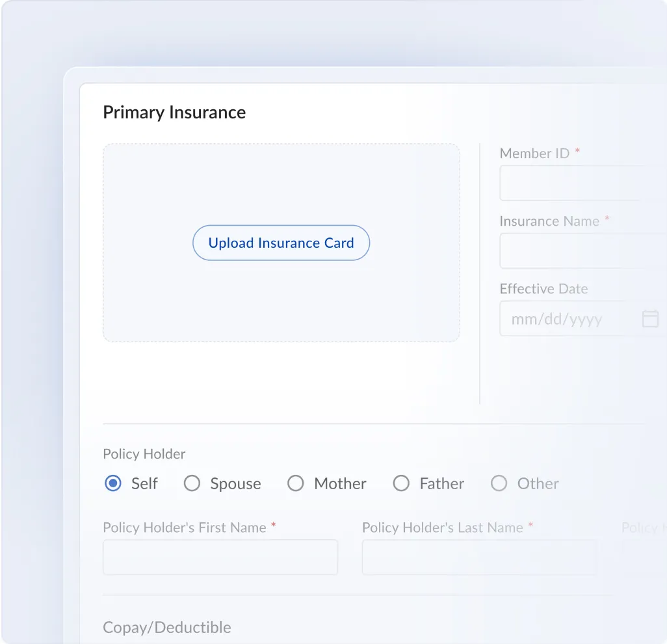
Task: Click the Copay/Deductible section heading
Action: click(x=167, y=627)
